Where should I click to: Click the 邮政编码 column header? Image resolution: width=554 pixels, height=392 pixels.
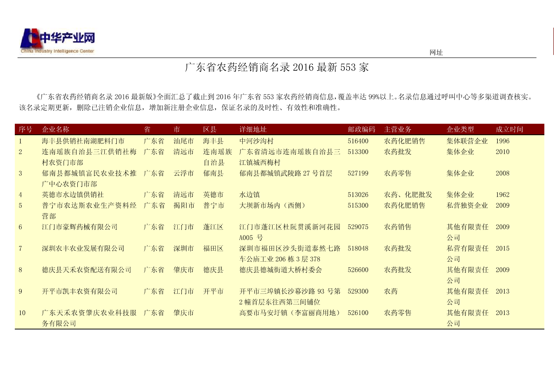[x=362, y=129]
